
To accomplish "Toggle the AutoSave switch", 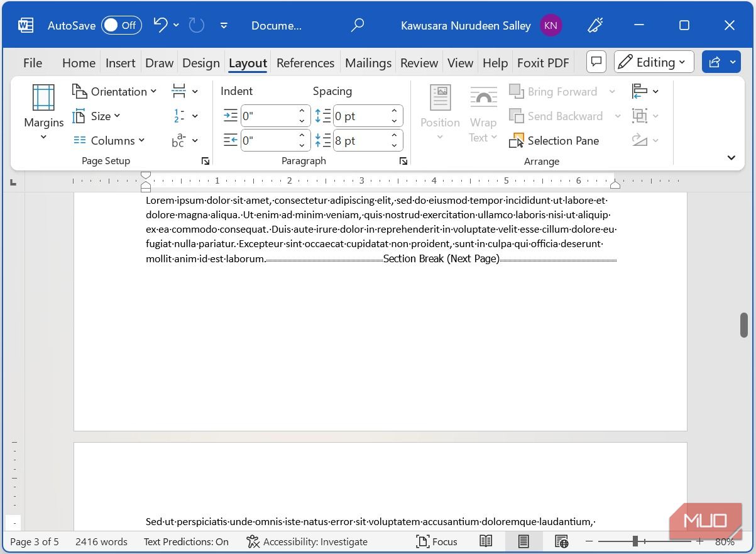I will click(x=121, y=25).
